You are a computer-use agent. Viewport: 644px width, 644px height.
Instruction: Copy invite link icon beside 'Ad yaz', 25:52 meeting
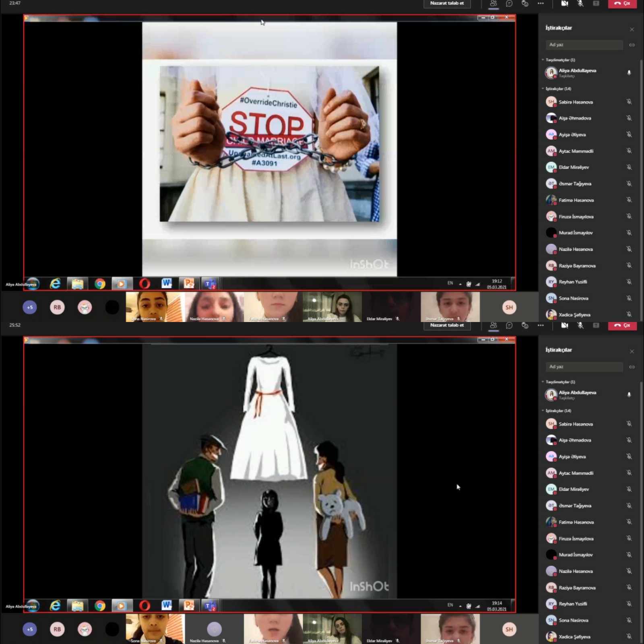click(x=632, y=367)
